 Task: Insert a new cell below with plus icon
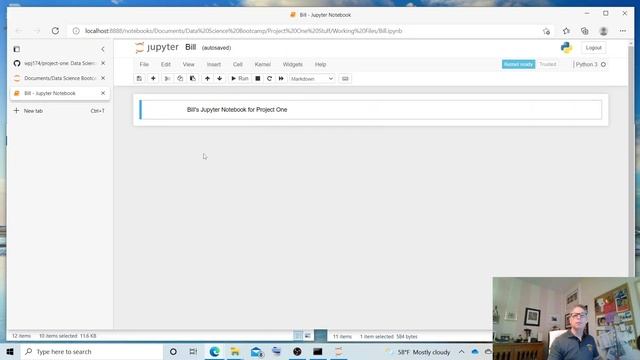[153, 78]
